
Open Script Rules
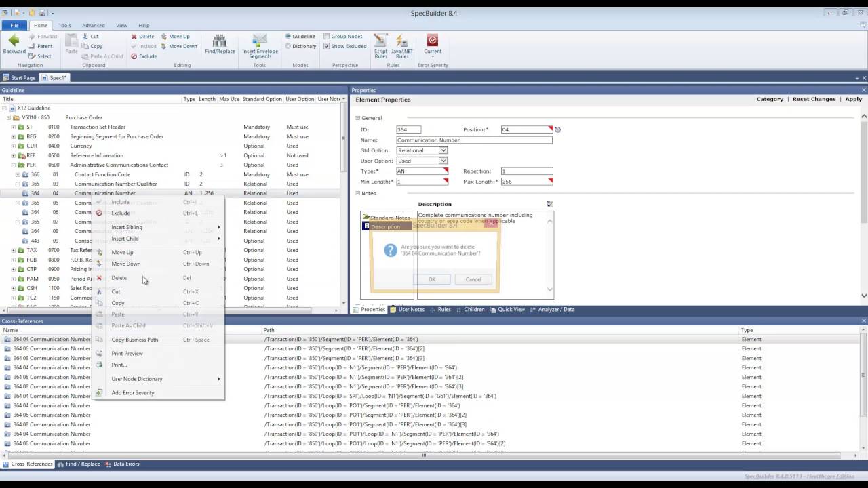pyautogui.click(x=381, y=46)
